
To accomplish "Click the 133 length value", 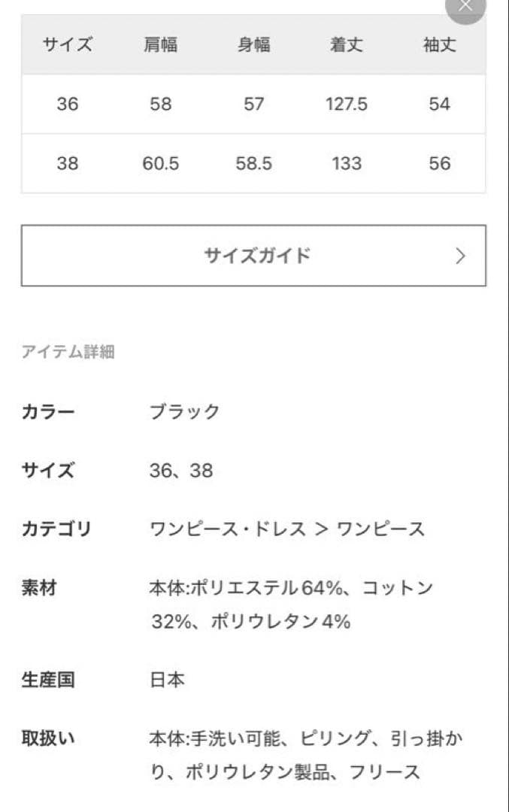I will pyautogui.click(x=347, y=164).
